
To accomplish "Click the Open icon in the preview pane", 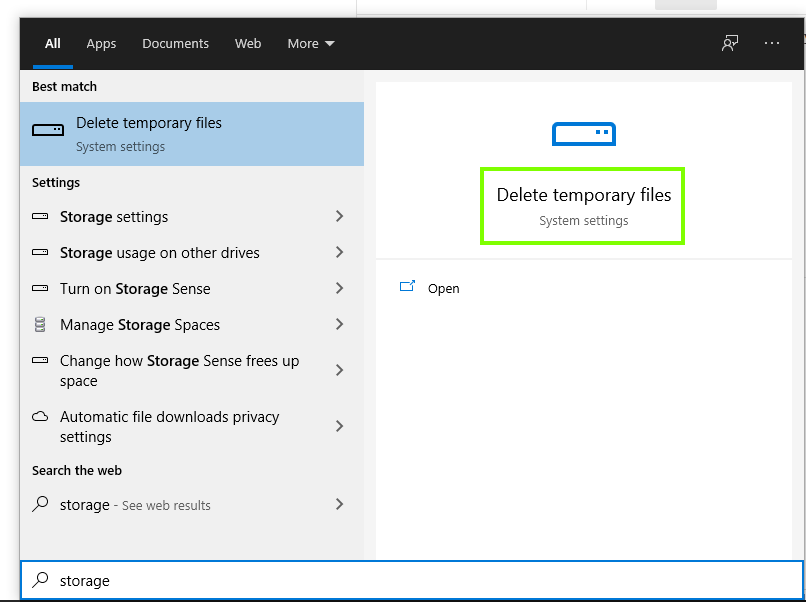I will [x=408, y=287].
